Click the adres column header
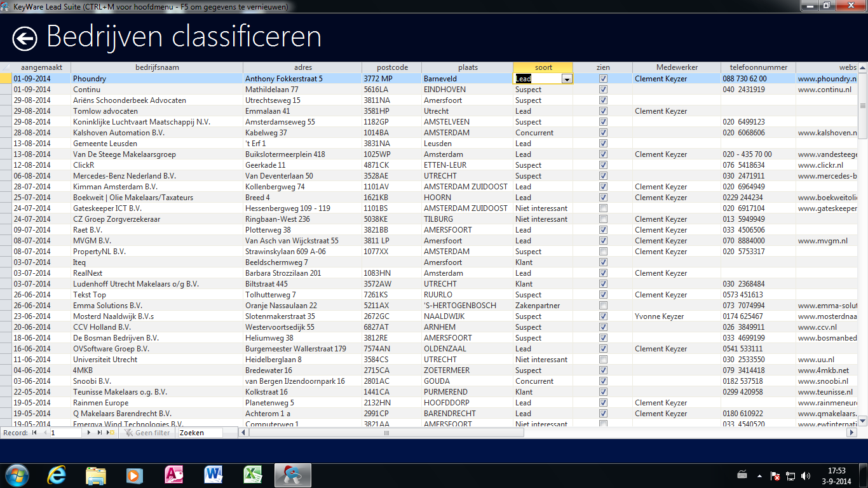The image size is (868, 488). pos(302,67)
